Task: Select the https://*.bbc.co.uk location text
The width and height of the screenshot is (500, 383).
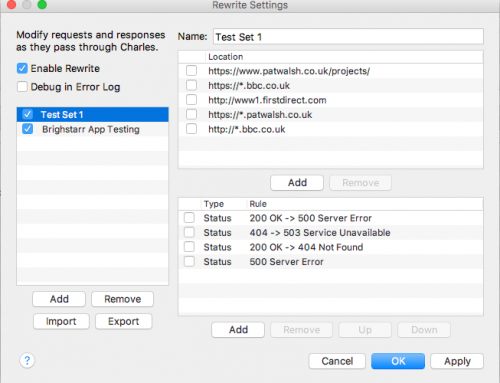Action: (249, 86)
